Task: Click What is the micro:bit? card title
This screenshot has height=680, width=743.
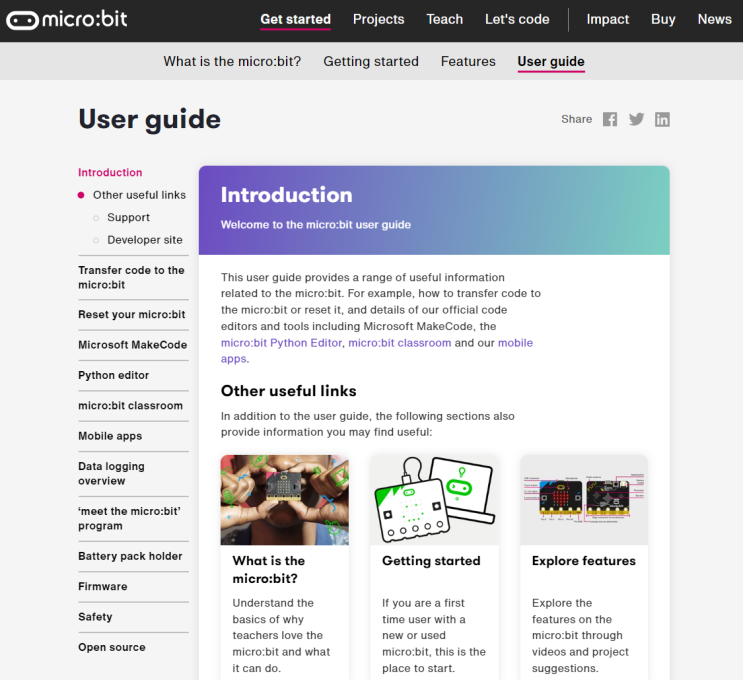Action: pyautogui.click(x=269, y=570)
